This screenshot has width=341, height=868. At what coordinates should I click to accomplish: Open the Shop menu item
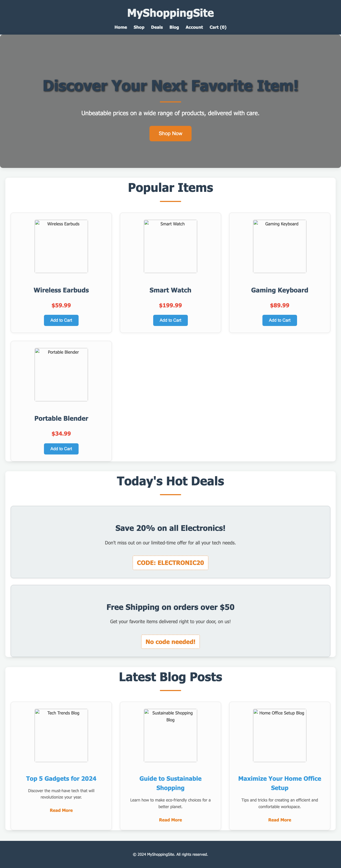tap(139, 27)
